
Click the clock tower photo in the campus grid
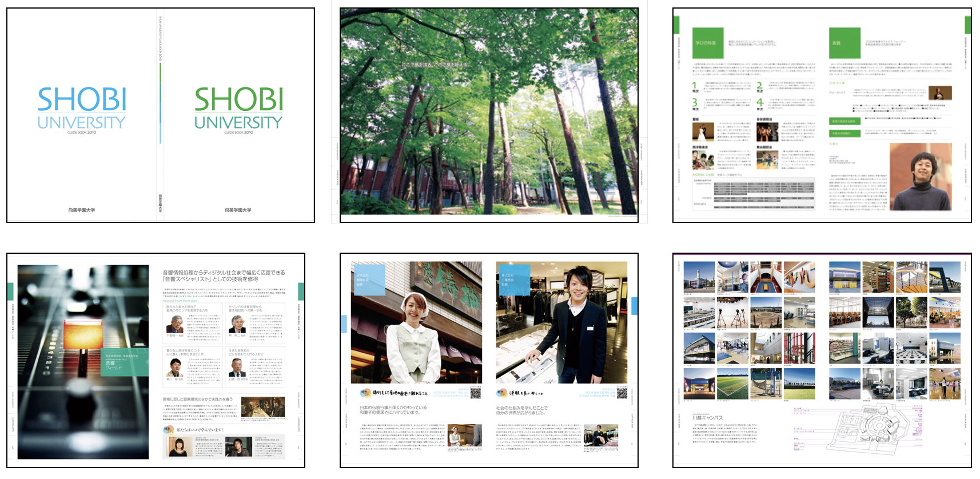(x=699, y=277)
